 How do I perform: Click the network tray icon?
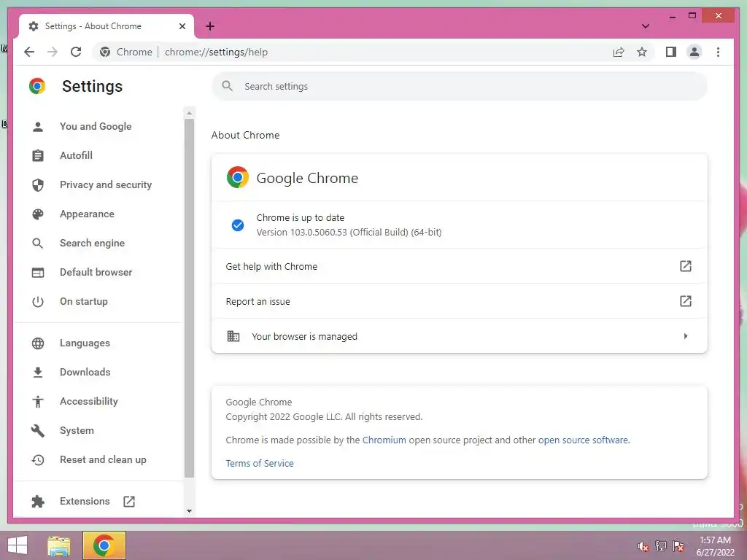pyautogui.click(x=661, y=546)
